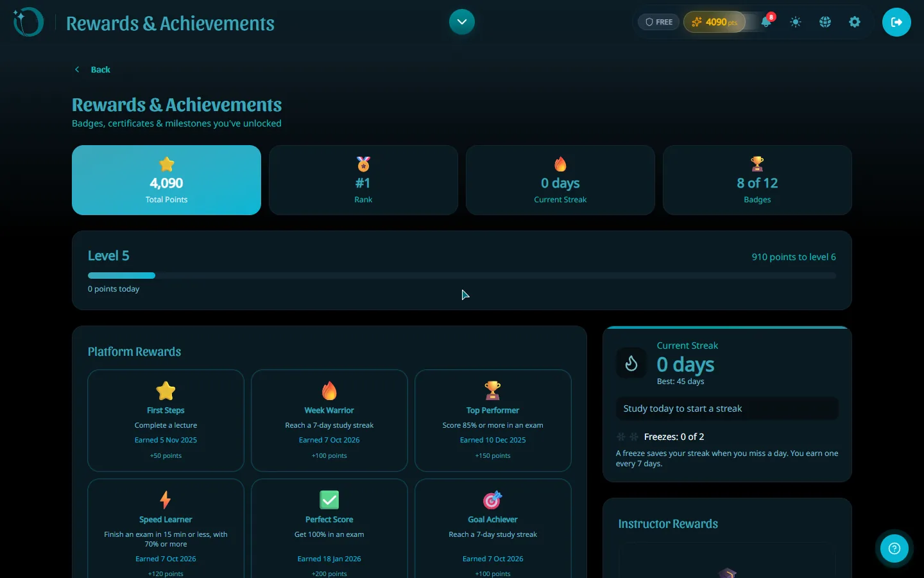Screen dimensions: 924x578
Task: Click the back chevron arrow
Action: click(x=77, y=69)
